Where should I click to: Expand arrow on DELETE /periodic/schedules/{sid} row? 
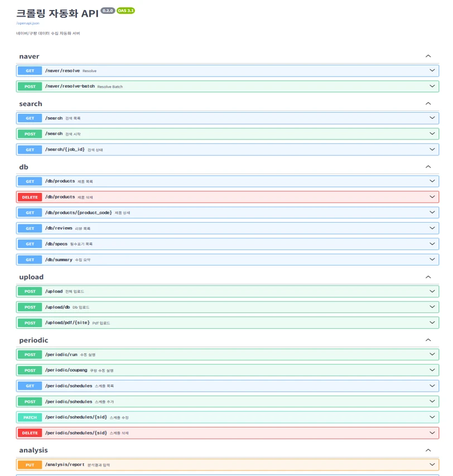click(432, 433)
